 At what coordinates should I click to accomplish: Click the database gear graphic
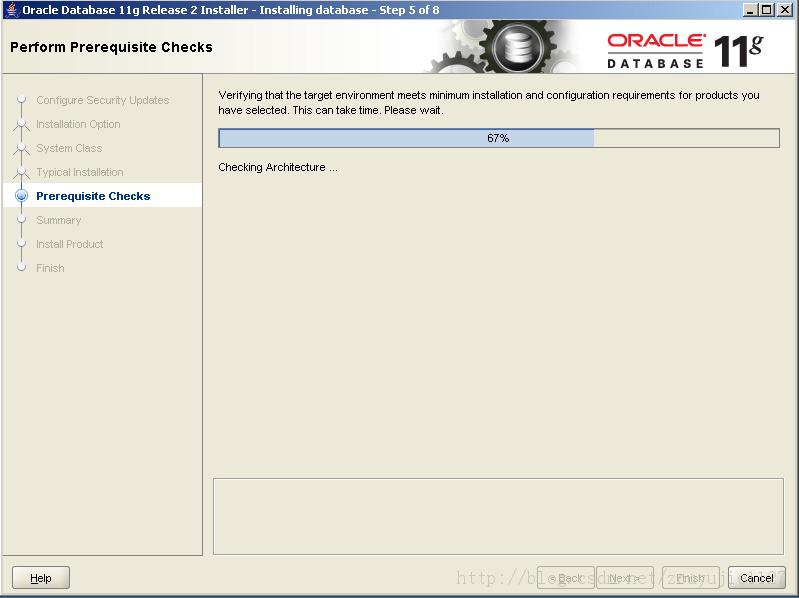coord(517,47)
